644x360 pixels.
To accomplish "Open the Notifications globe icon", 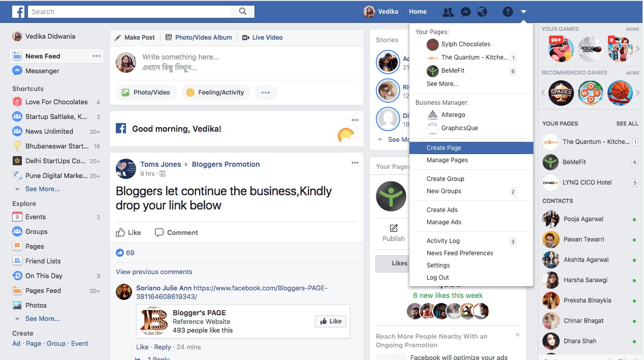I will (x=482, y=12).
